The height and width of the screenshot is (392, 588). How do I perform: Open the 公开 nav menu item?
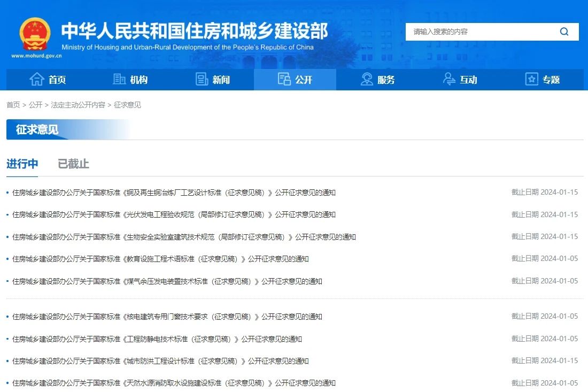click(x=295, y=80)
